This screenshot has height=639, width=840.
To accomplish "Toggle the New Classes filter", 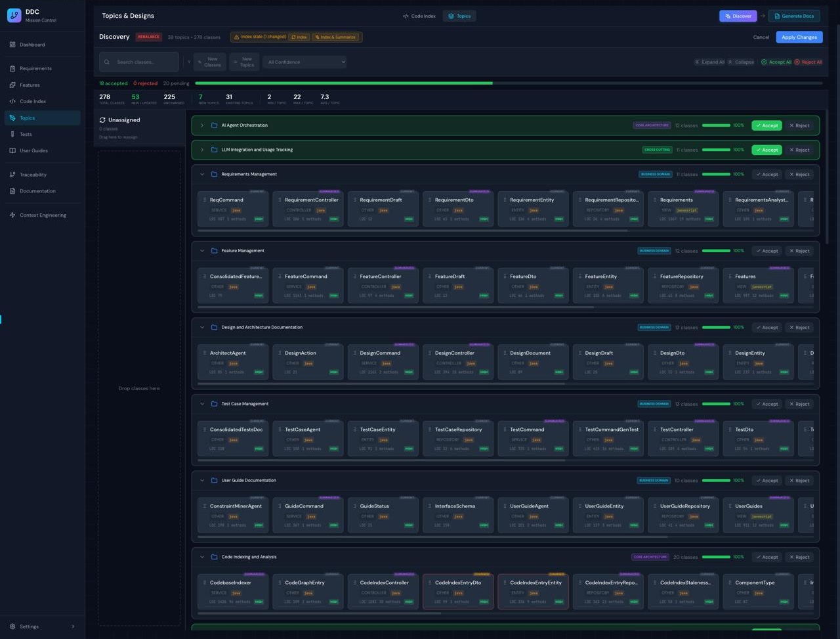I will pyautogui.click(x=209, y=62).
